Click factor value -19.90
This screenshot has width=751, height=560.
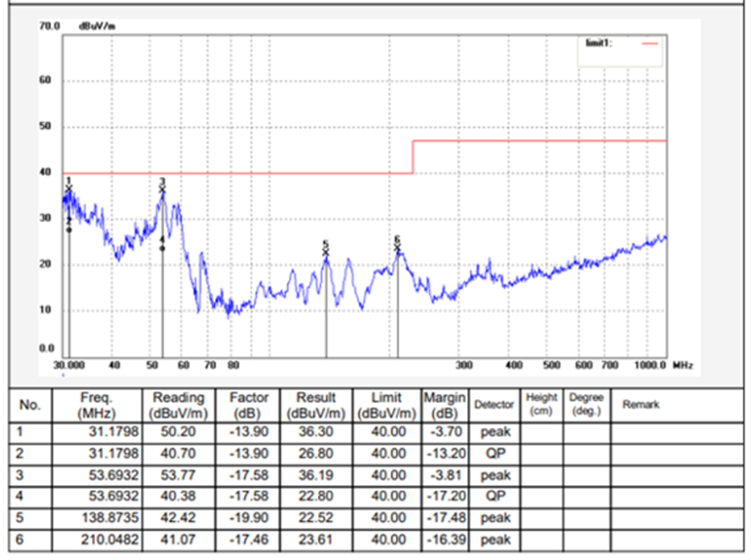pos(249,518)
